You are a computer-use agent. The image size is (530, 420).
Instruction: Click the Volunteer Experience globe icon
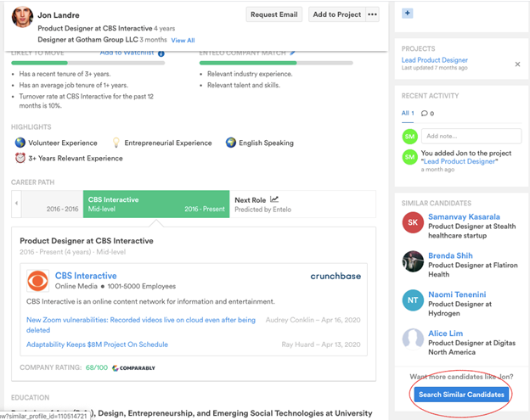[20, 143]
